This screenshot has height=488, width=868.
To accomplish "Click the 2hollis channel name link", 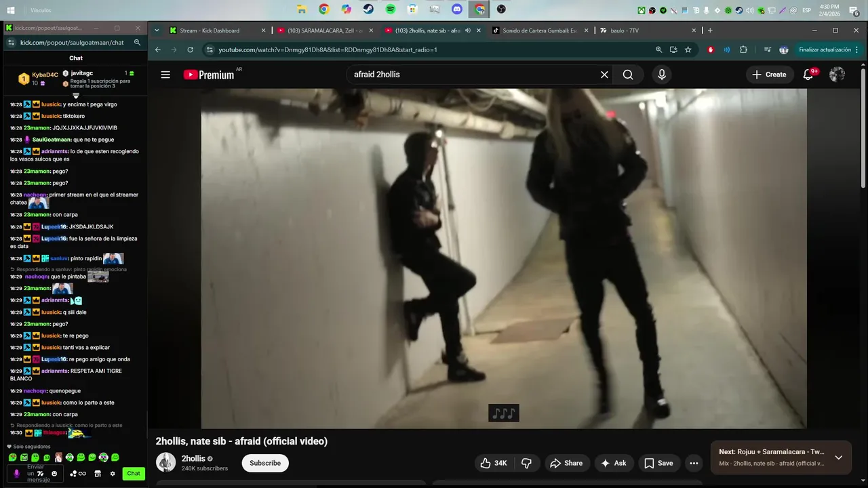I will click(x=193, y=458).
